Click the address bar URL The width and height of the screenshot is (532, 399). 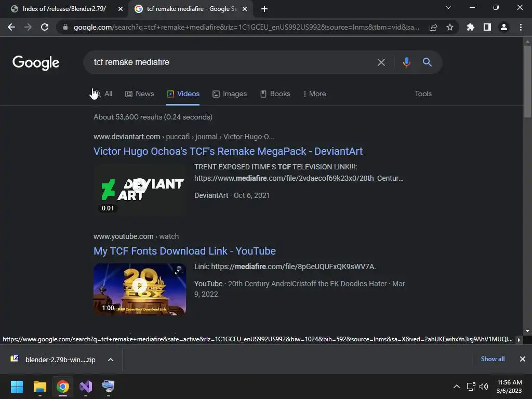[246, 27]
